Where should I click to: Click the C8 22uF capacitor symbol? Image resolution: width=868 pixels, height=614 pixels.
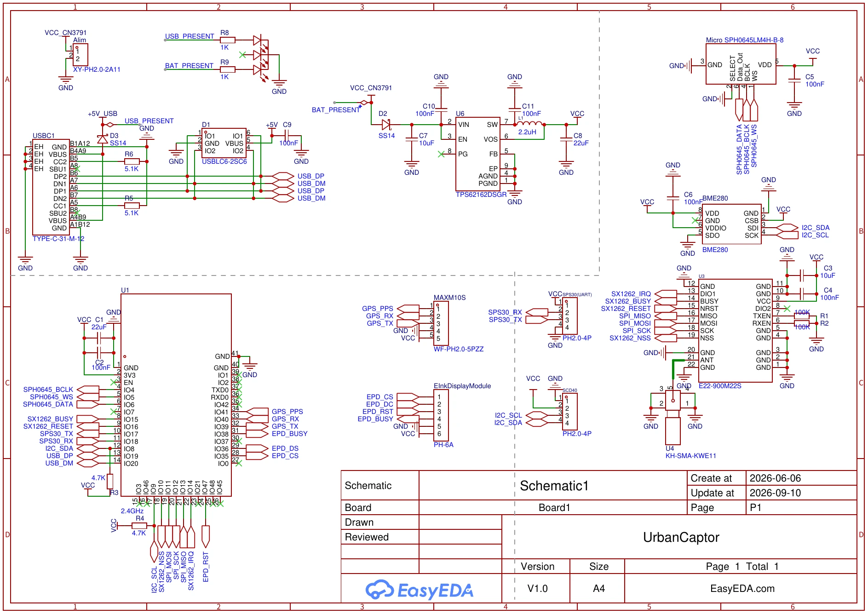tap(566, 139)
